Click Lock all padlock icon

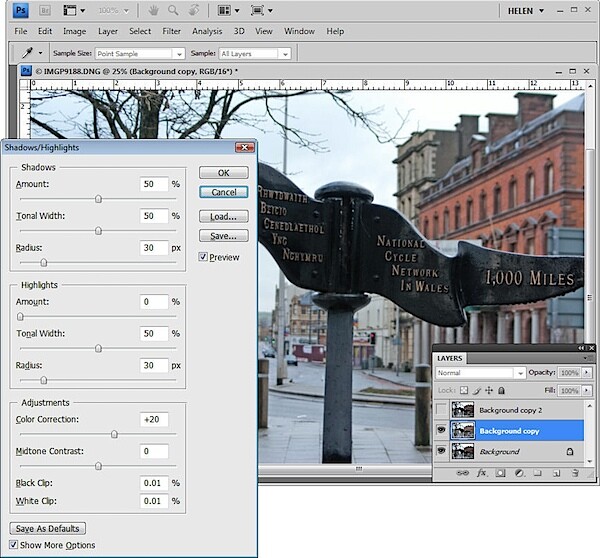tap(502, 390)
